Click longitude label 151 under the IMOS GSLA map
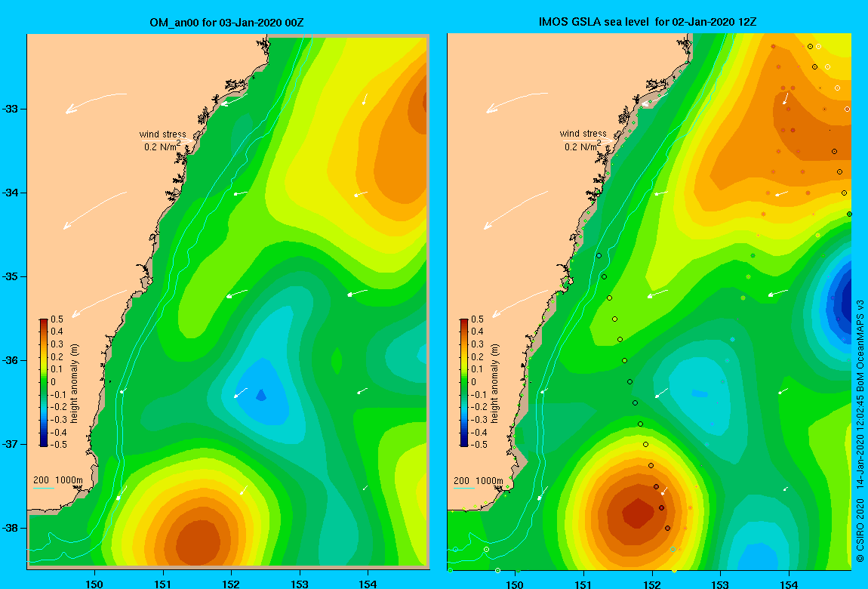The height and width of the screenshot is (589, 868). (583, 584)
